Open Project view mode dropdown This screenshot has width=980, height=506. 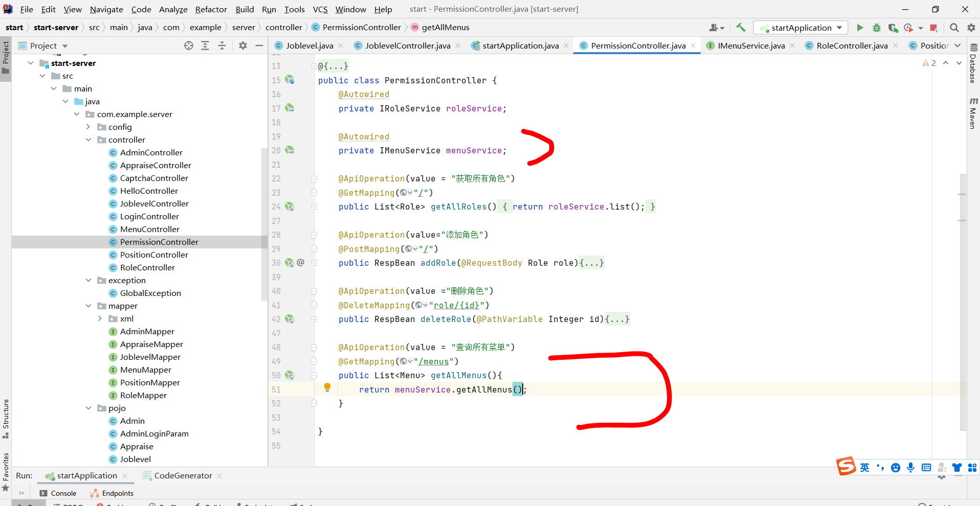click(65, 46)
